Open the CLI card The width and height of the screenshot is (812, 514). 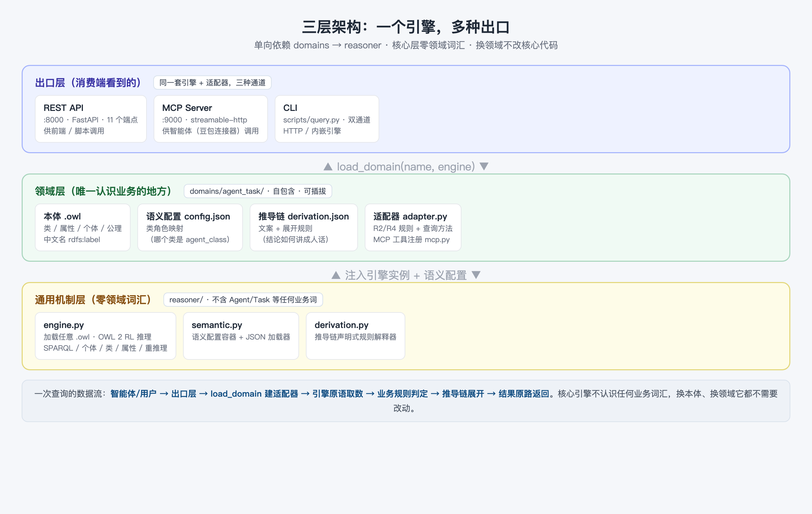(327, 119)
